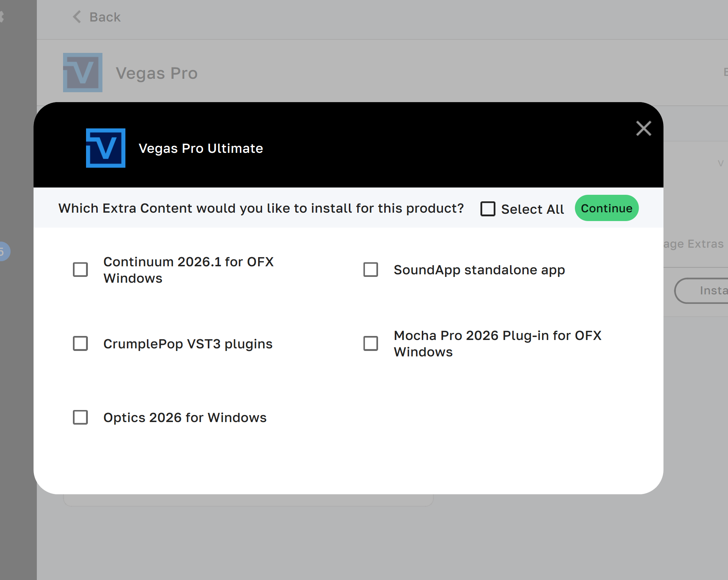This screenshot has width=728, height=580.
Task: Check the Select All checkbox
Action: click(x=488, y=209)
